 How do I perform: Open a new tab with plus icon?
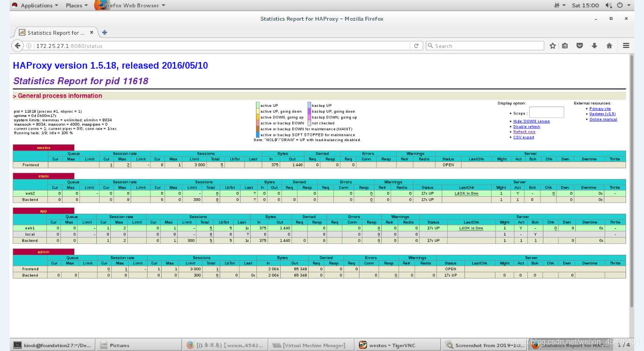(104, 32)
